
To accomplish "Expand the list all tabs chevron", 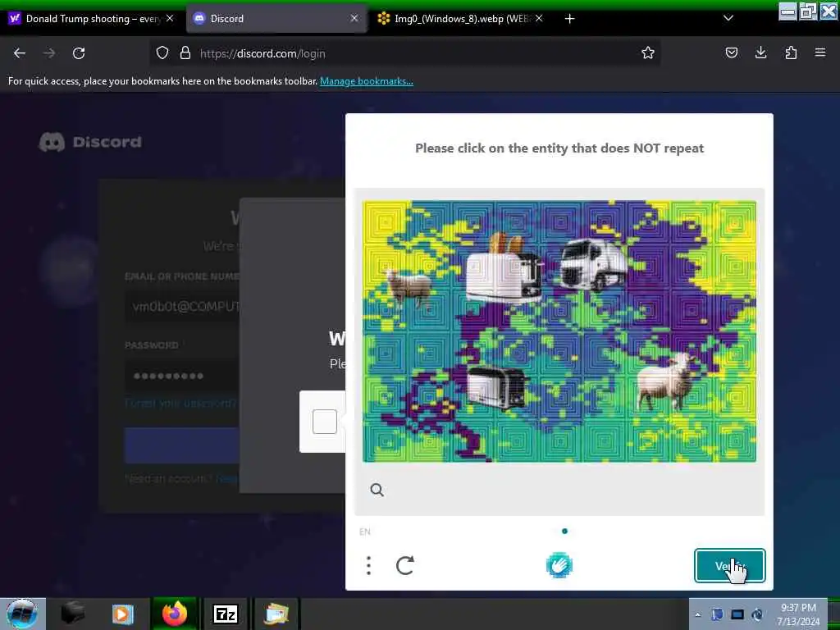I will [x=728, y=18].
